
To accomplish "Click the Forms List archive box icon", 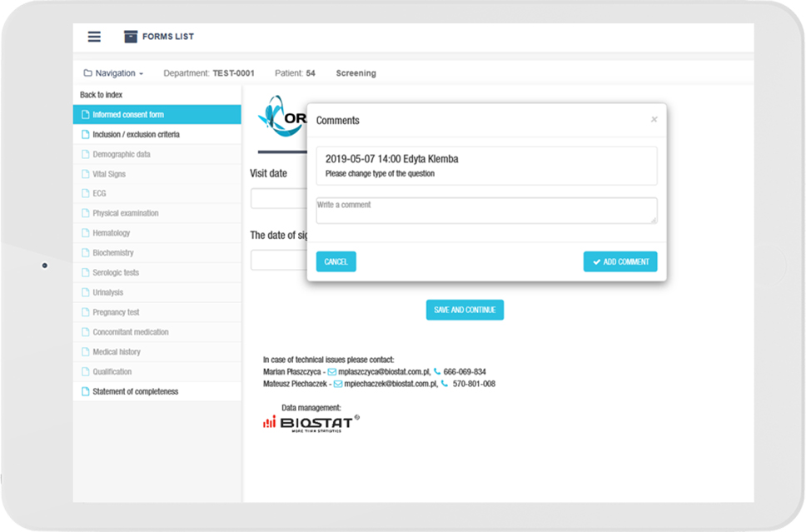I will point(131,37).
